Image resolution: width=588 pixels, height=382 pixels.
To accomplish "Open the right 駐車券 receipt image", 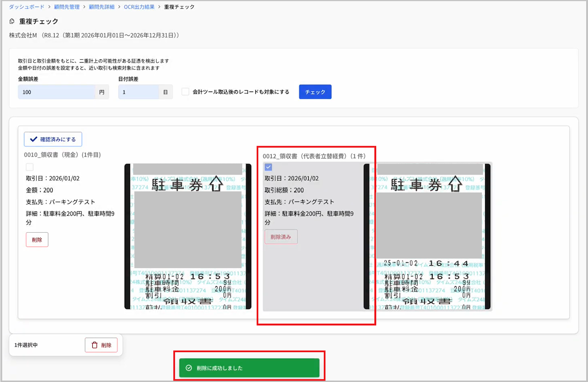I will pos(427,236).
